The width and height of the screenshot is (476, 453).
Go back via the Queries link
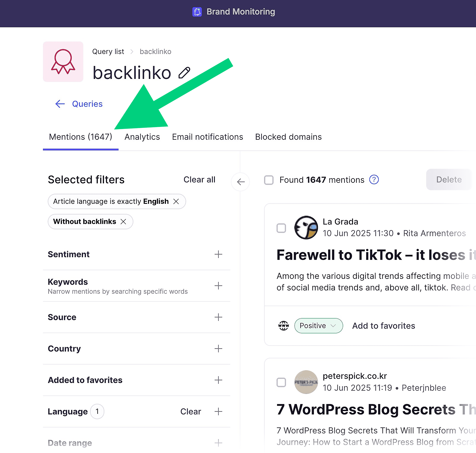pos(87,104)
